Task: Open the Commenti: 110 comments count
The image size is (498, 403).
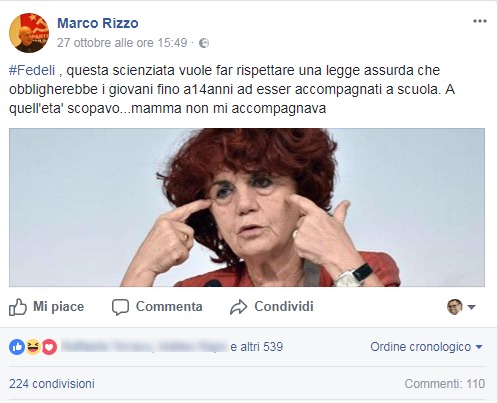Action: coord(445,384)
